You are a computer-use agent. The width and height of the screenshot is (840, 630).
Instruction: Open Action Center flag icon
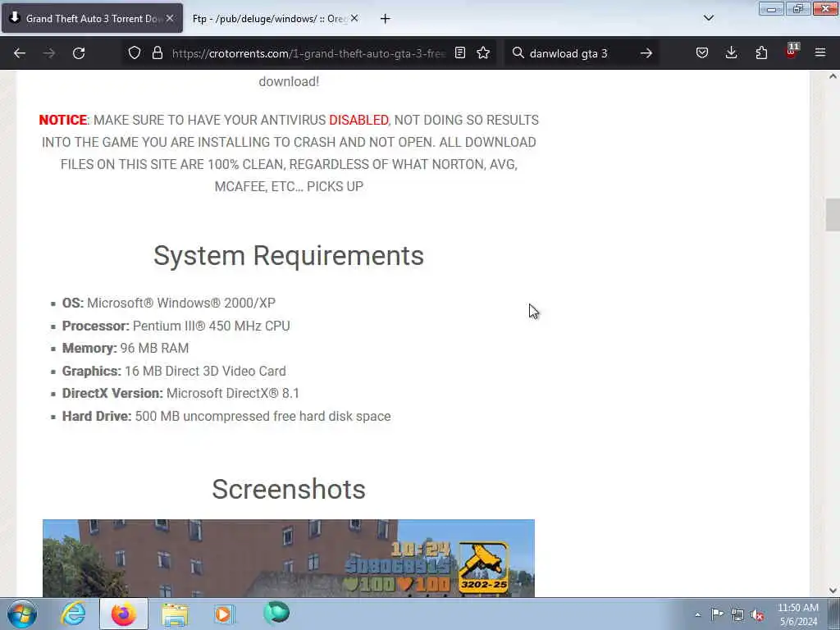pos(717,614)
